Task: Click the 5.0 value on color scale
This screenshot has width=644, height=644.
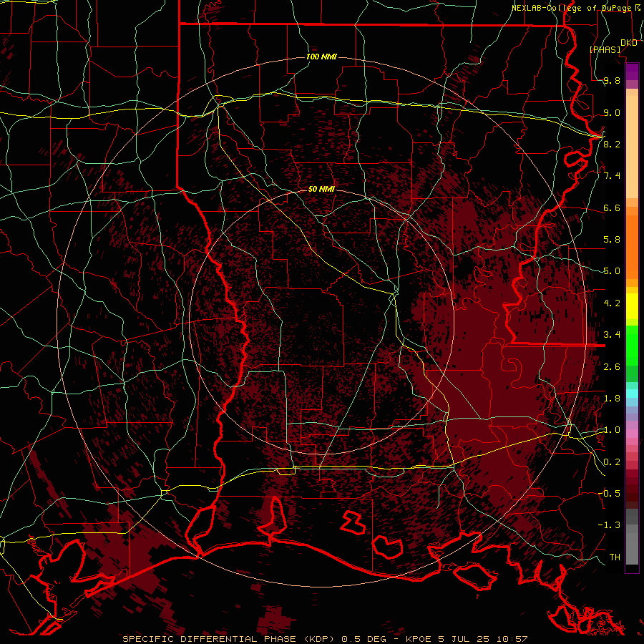Action: point(612,271)
